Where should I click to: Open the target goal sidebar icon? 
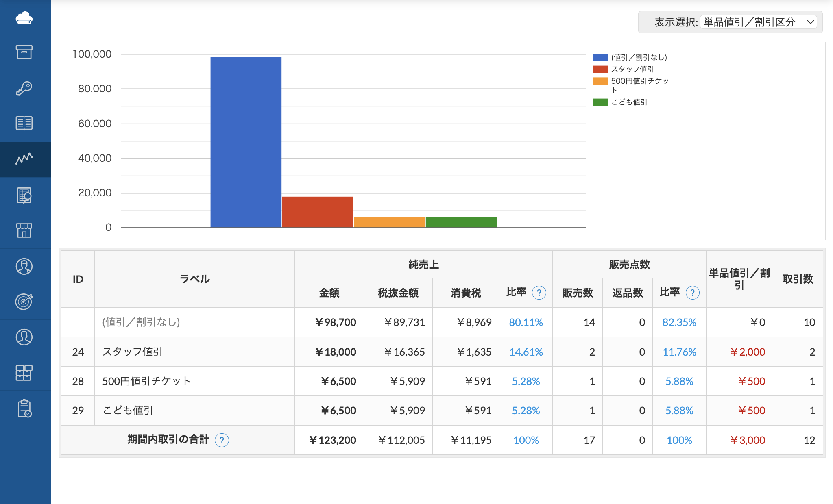[x=24, y=301]
